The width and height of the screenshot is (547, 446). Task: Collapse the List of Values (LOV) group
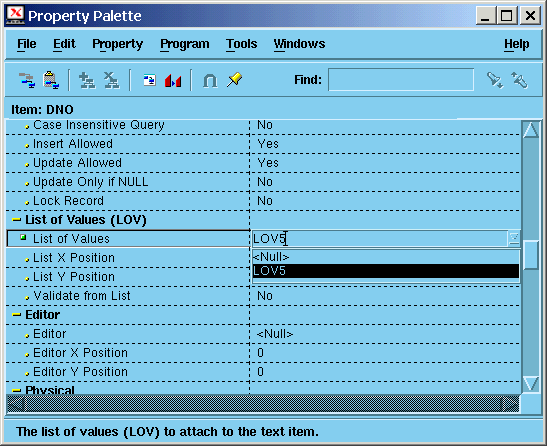point(16,220)
